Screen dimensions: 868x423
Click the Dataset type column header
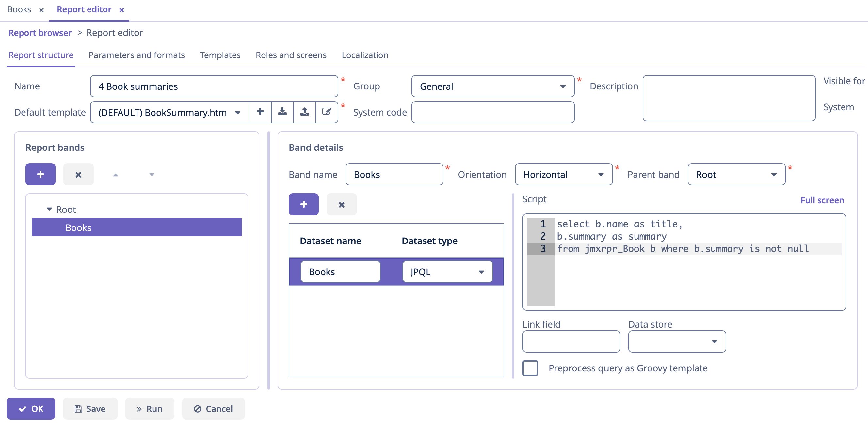point(430,241)
